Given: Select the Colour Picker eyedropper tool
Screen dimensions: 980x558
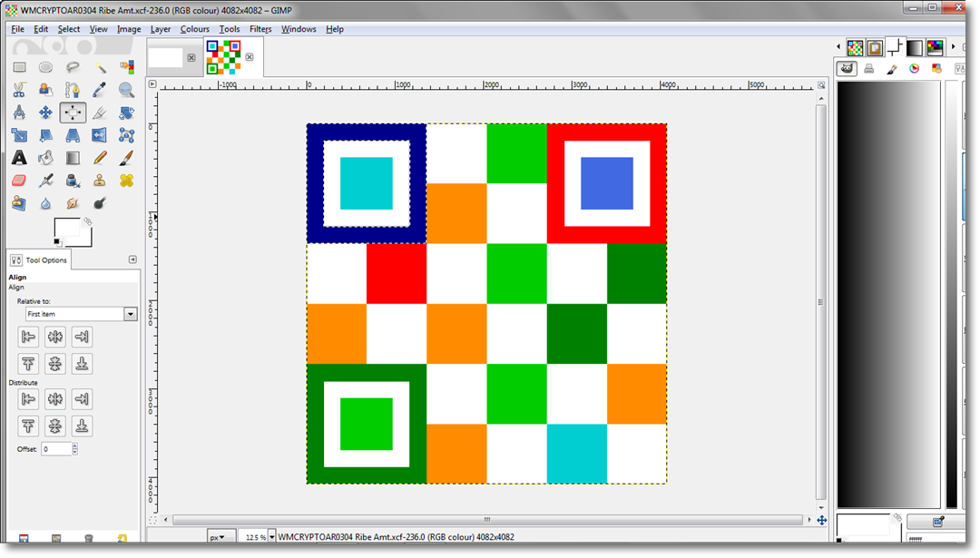Looking at the screenshot, I should [100, 90].
